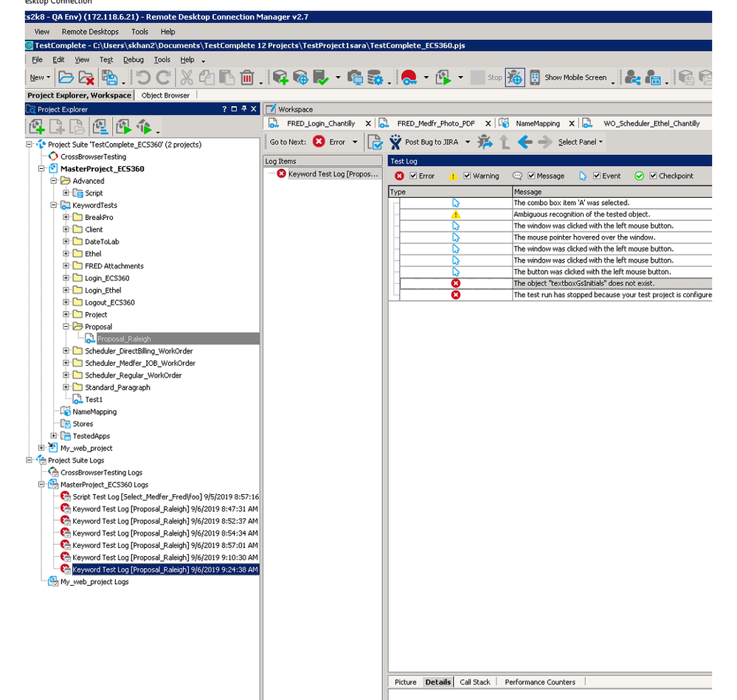Uncheck the Error filter checkbox

coord(413,176)
